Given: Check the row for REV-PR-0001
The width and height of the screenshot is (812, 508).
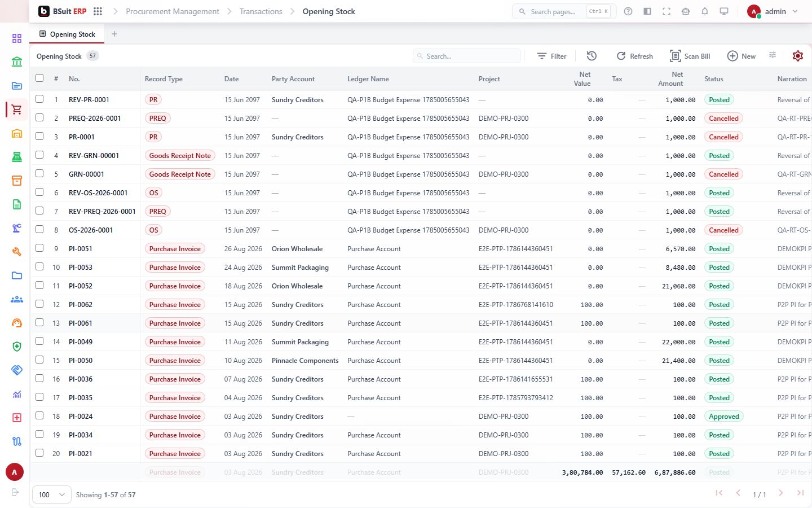Looking at the screenshot, I should [x=39, y=99].
